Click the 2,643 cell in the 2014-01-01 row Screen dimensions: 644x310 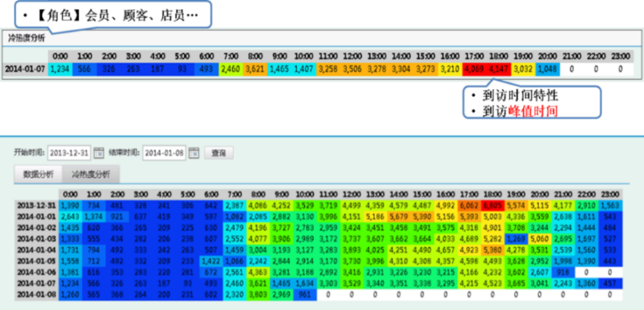[x=71, y=216]
